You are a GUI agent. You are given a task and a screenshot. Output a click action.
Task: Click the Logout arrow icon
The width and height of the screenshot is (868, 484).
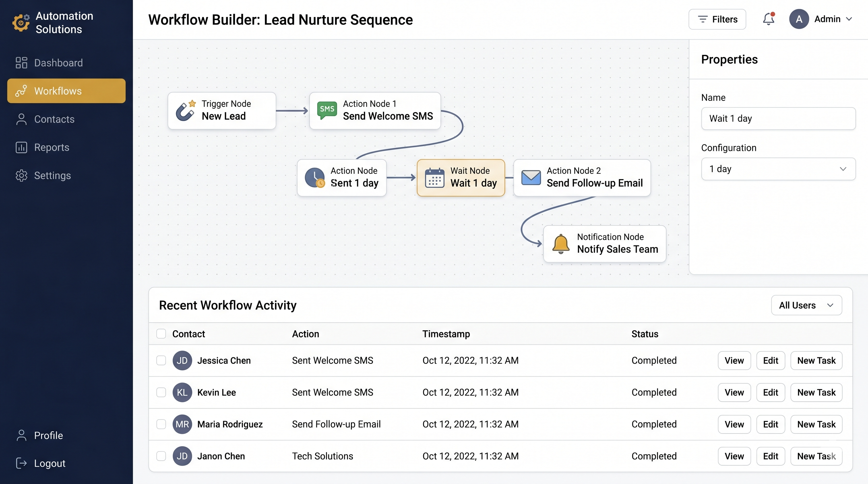click(21, 463)
